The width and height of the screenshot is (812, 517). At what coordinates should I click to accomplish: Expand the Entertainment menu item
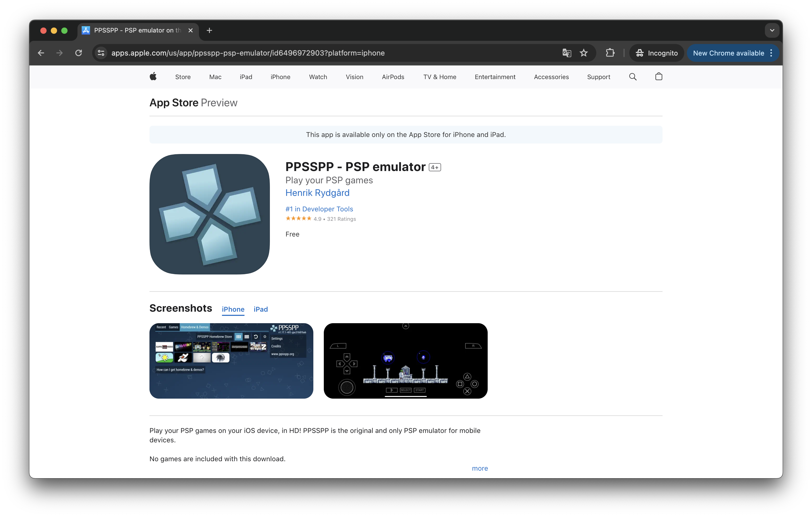[x=495, y=77]
